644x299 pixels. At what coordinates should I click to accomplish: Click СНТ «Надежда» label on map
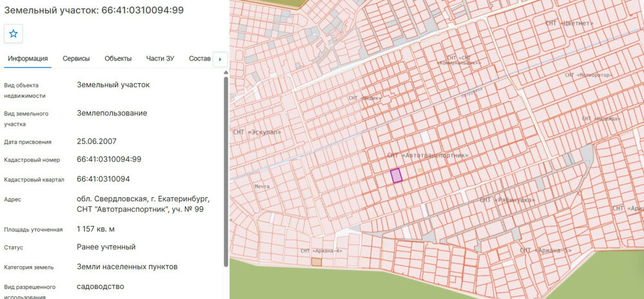tap(601, 119)
